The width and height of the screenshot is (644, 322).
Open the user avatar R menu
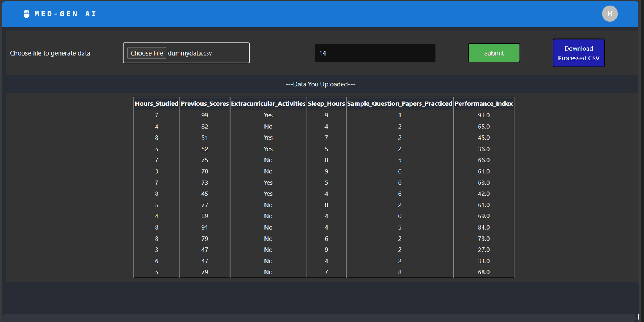coord(609,14)
